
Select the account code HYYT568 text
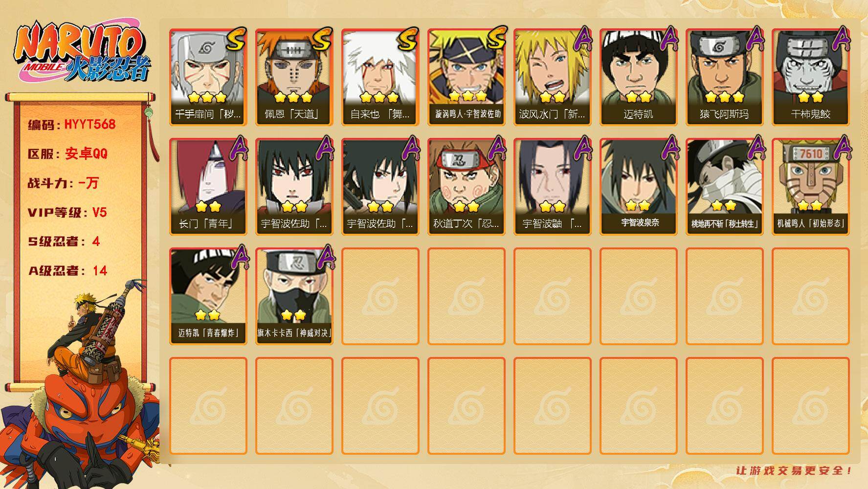pos(90,124)
